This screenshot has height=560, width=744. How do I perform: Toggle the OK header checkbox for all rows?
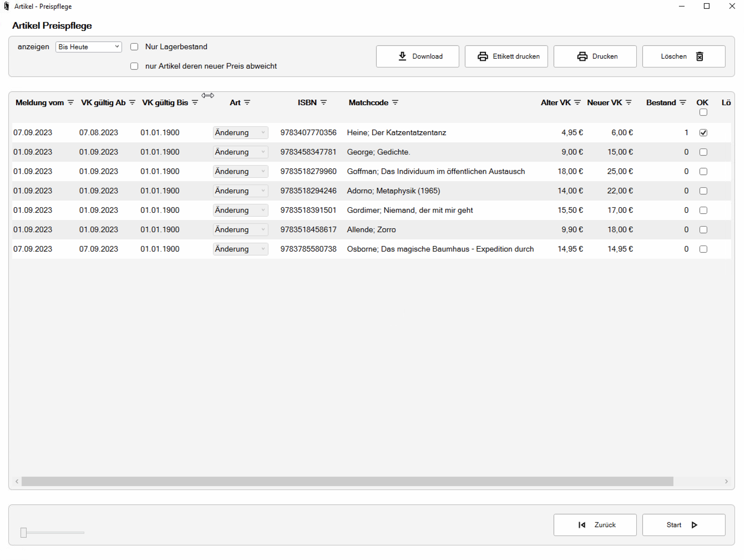point(703,112)
